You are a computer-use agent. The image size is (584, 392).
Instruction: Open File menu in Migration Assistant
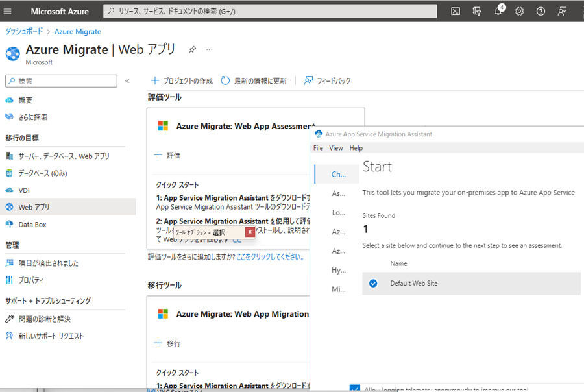click(x=318, y=148)
